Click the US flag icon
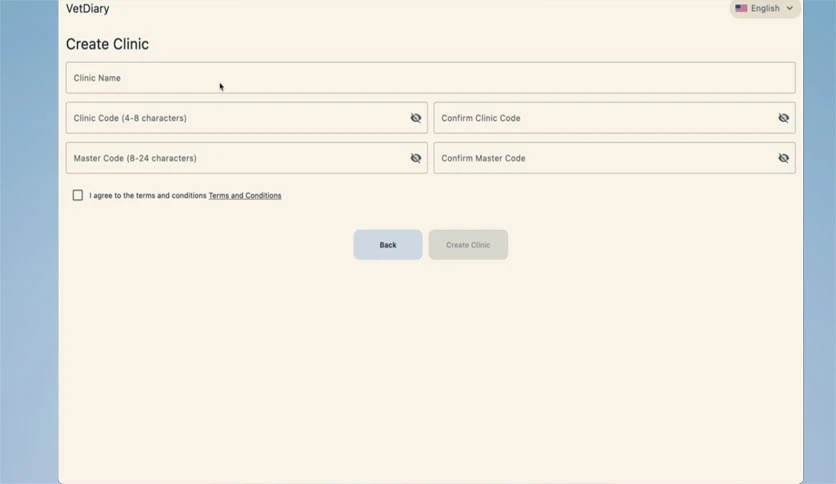 (741, 8)
